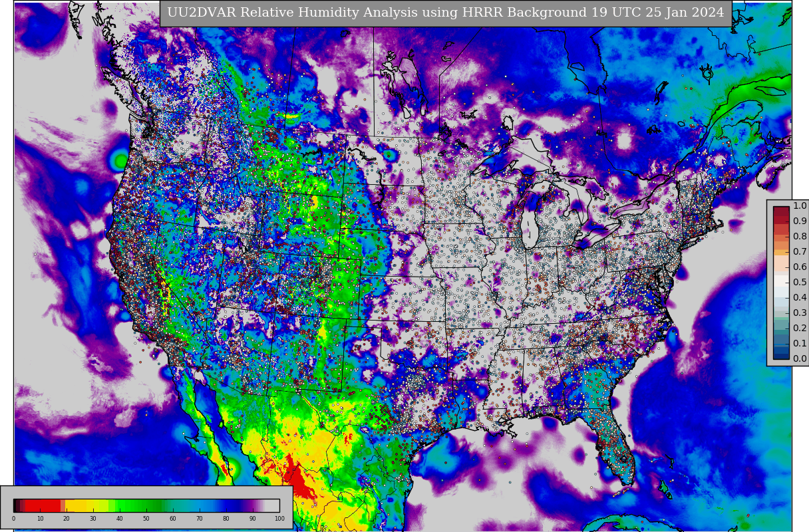Click the 60 tick label on humidity colorbar

coord(173,519)
